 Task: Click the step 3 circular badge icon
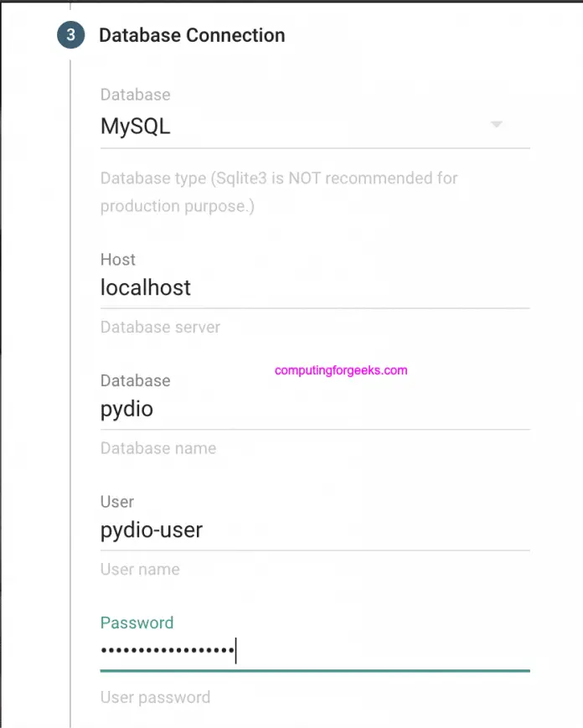click(x=69, y=36)
